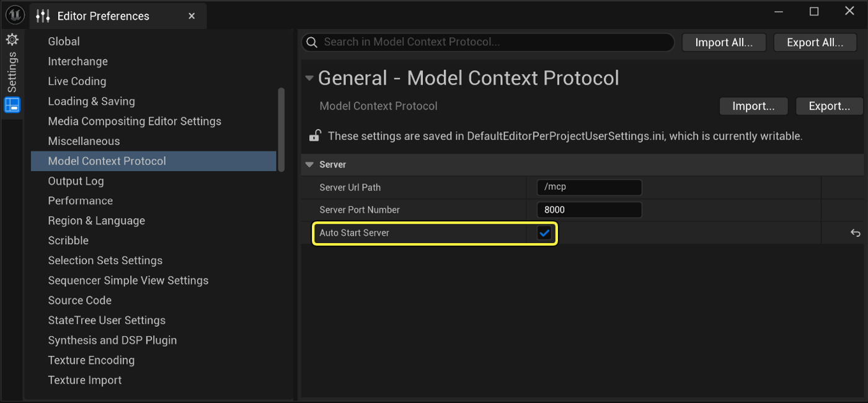Edit the Server Url Path field
Image resolution: width=868 pixels, height=403 pixels.
[589, 187]
